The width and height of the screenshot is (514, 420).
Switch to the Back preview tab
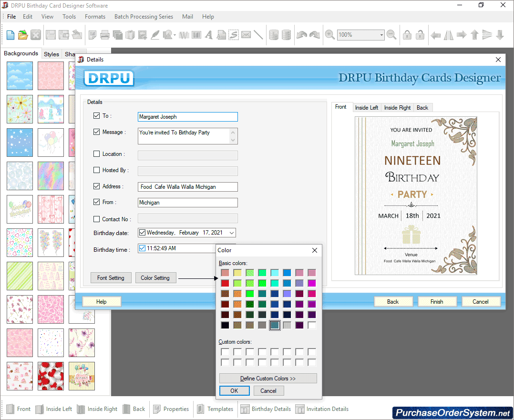pos(422,108)
